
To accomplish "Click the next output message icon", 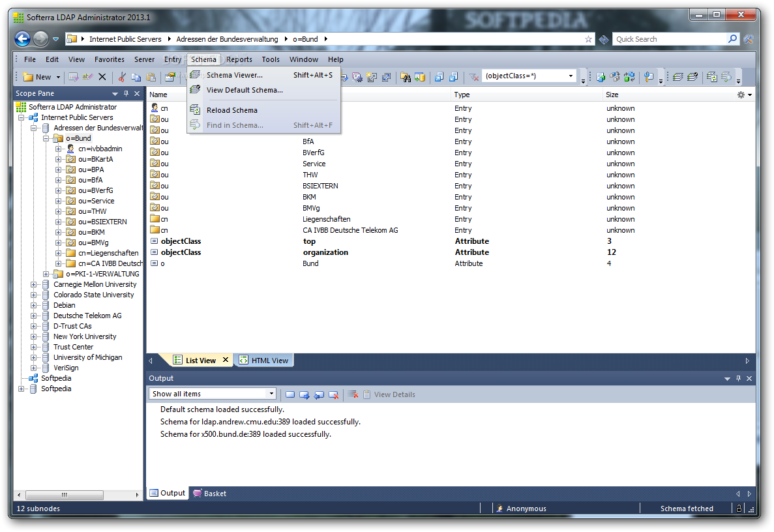I will point(304,394).
